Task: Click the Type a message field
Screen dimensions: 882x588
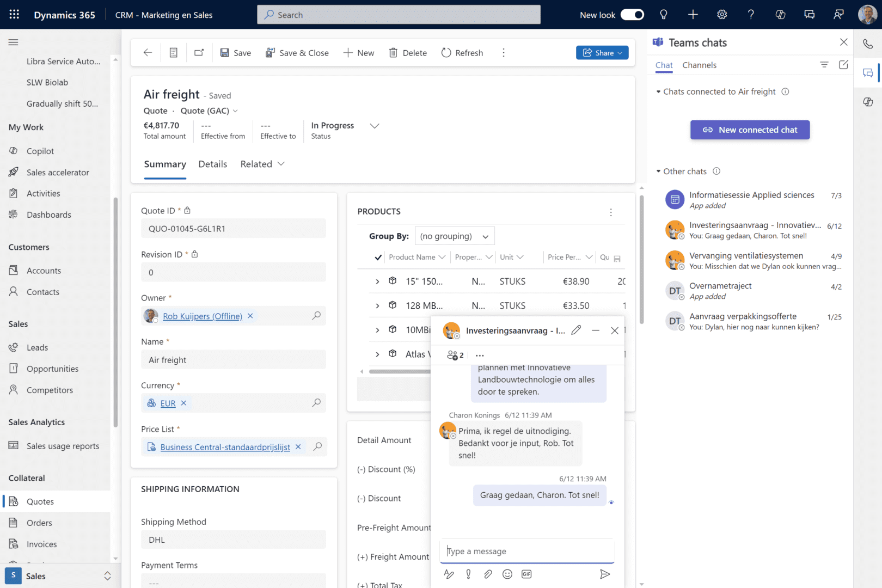Action: [527, 551]
